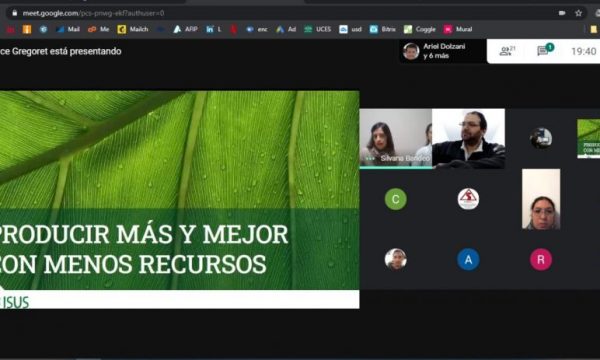Open the Ad bookmark
The image size is (600, 360).
(x=286, y=29)
